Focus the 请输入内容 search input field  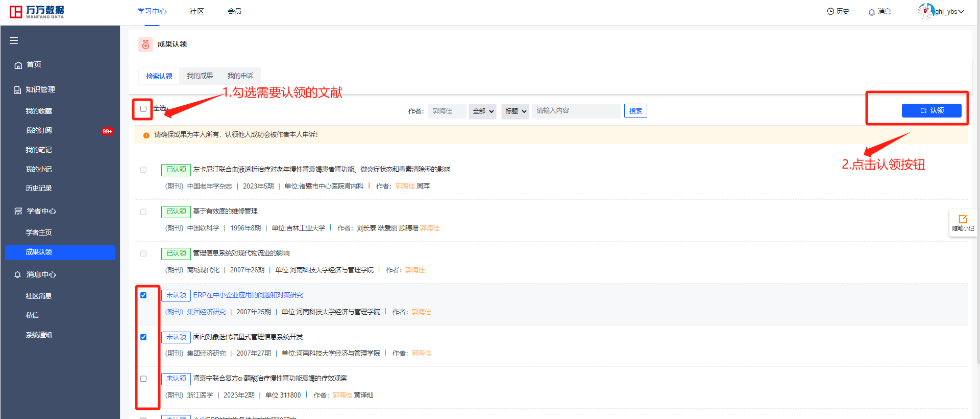(576, 111)
